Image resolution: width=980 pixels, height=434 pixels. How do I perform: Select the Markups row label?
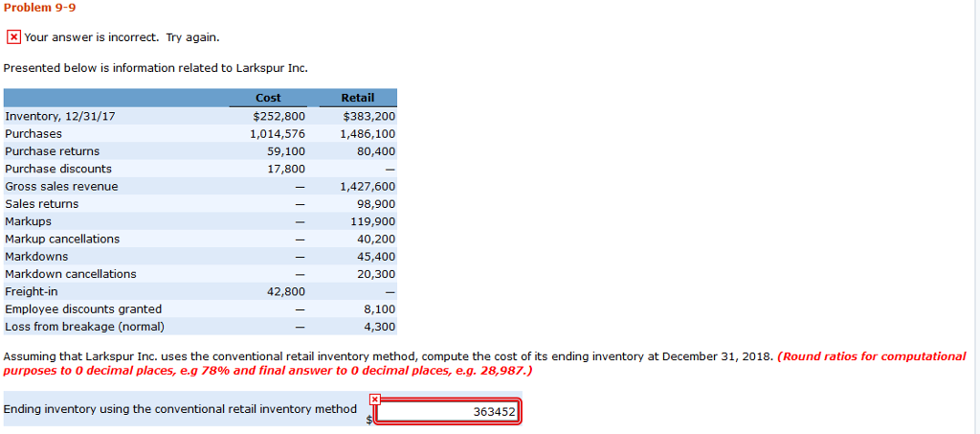coord(28,221)
